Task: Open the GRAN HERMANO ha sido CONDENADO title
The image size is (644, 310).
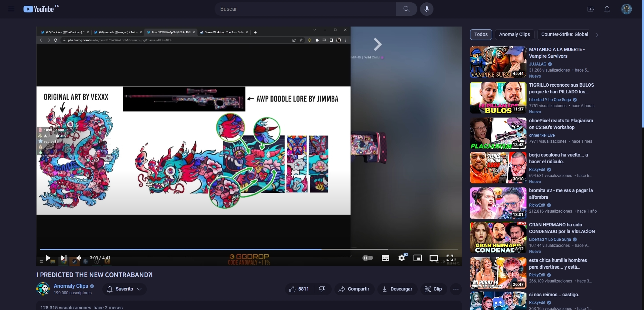Action: point(562,228)
